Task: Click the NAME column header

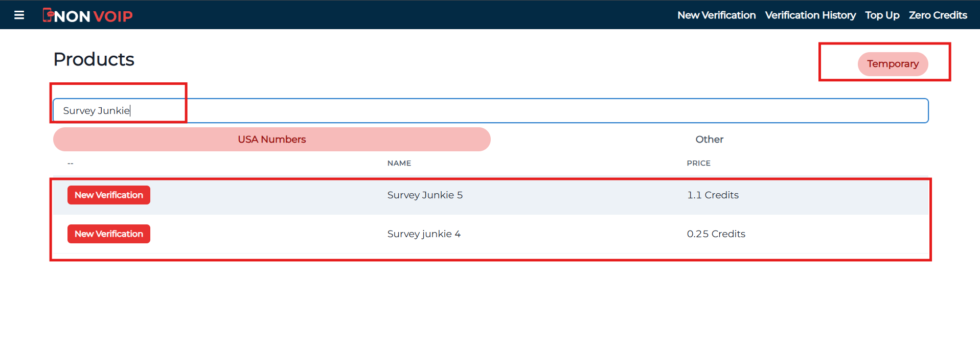Action: [399, 163]
